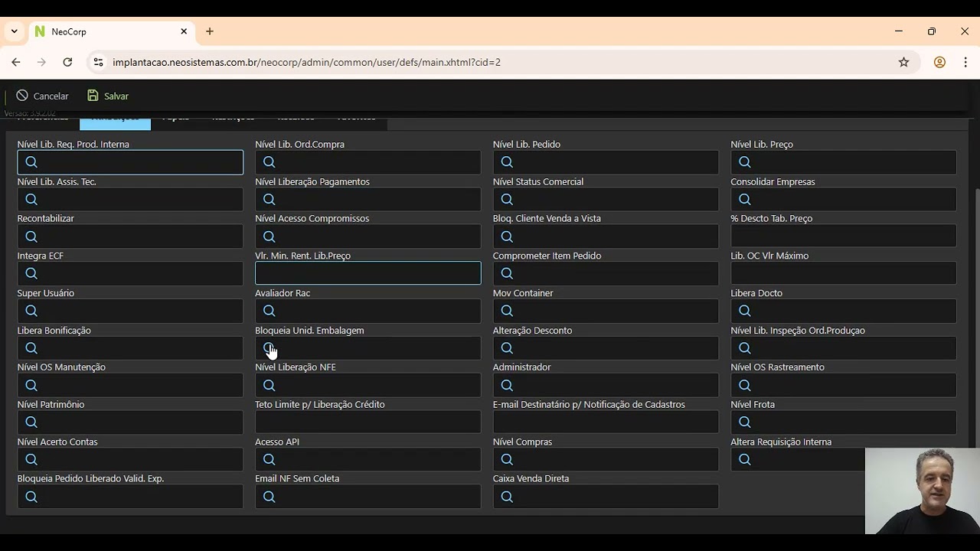Save the user definitions with Salvar
This screenshot has height=551, width=980.
[108, 96]
